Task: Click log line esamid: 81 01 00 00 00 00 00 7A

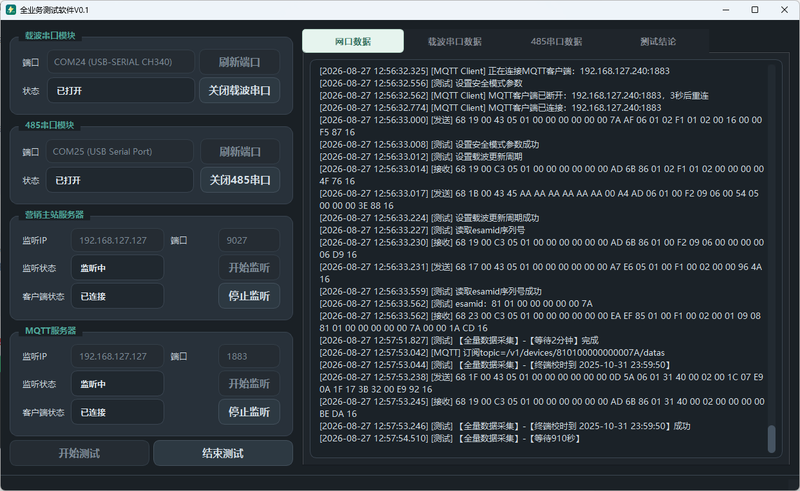Action: [456, 304]
